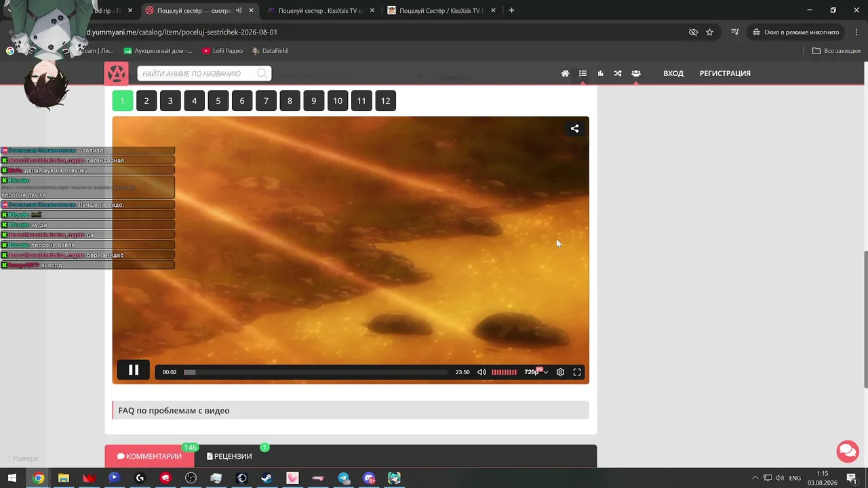The height and width of the screenshot is (488, 868).
Task: Open the anime catalog list icon
Action: 583,73
